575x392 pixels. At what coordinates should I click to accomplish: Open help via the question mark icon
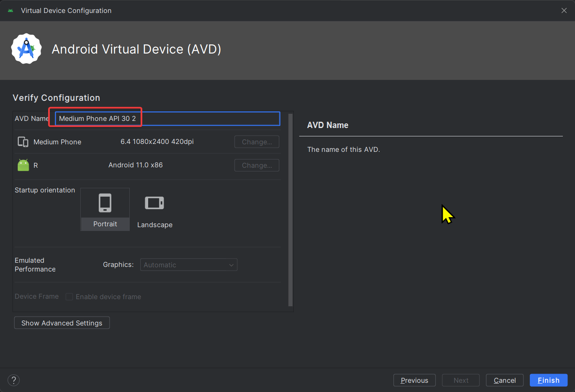pyautogui.click(x=14, y=380)
